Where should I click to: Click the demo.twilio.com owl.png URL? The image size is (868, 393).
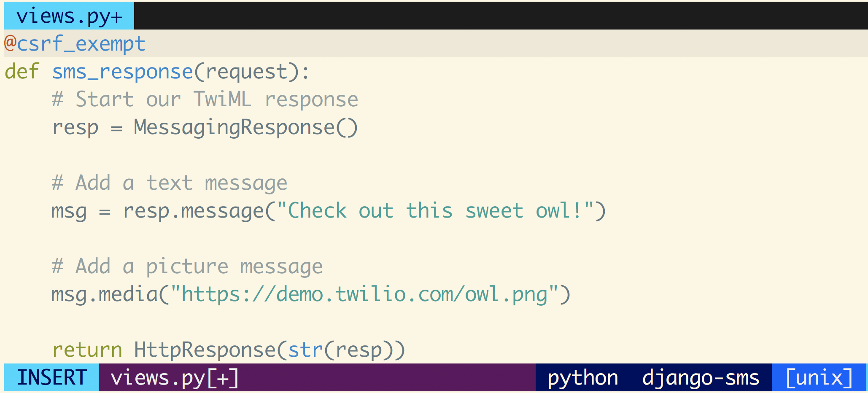click(x=364, y=294)
